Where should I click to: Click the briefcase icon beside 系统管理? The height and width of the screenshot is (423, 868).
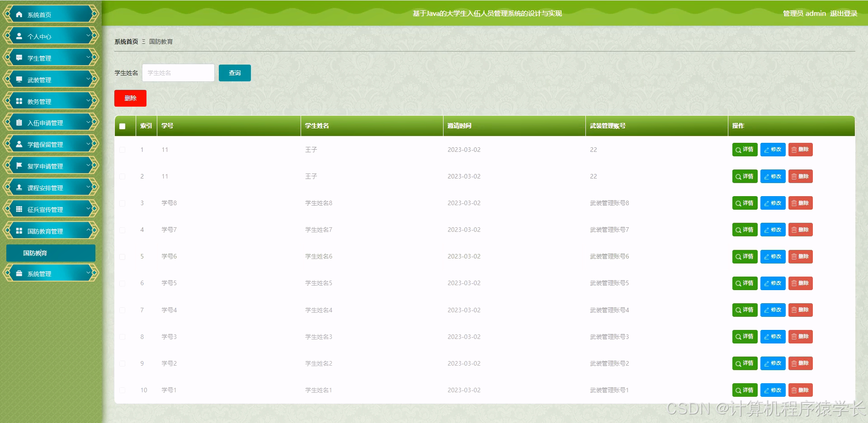tap(19, 273)
